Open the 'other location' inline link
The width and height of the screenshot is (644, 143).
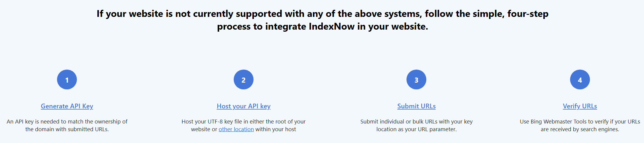tap(236, 129)
